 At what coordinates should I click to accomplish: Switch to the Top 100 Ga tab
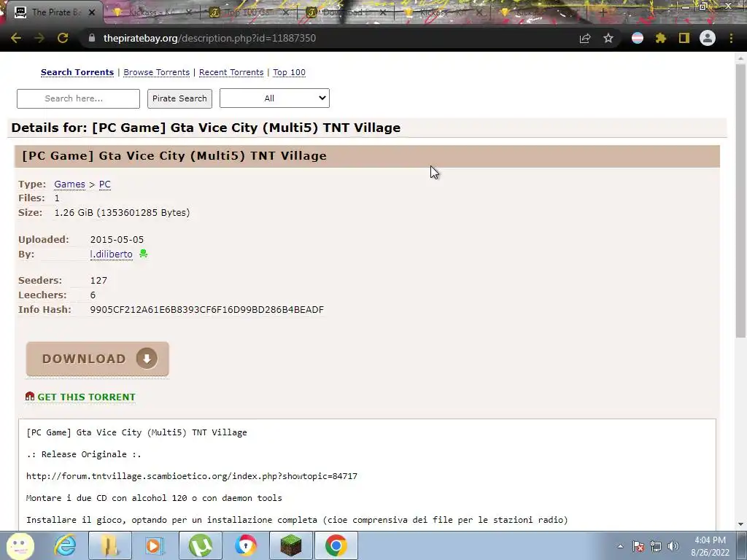(248, 12)
